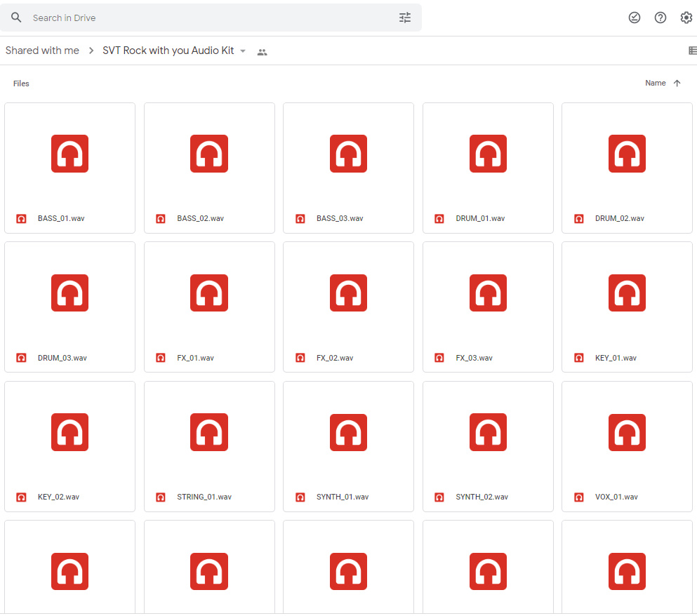Viewport: 697px width, 616px height.
Task: Click the small audio icon beside FX_01.wav
Action: pos(161,358)
